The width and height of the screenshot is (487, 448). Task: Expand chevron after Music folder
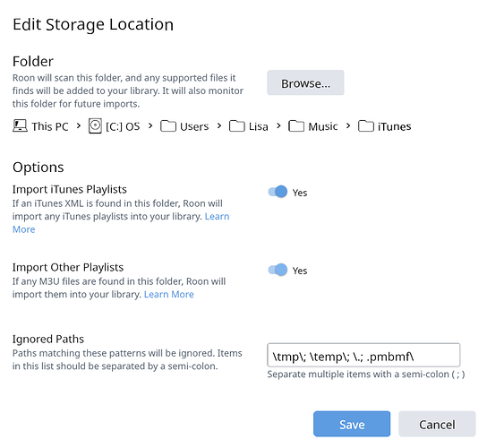[348, 126]
